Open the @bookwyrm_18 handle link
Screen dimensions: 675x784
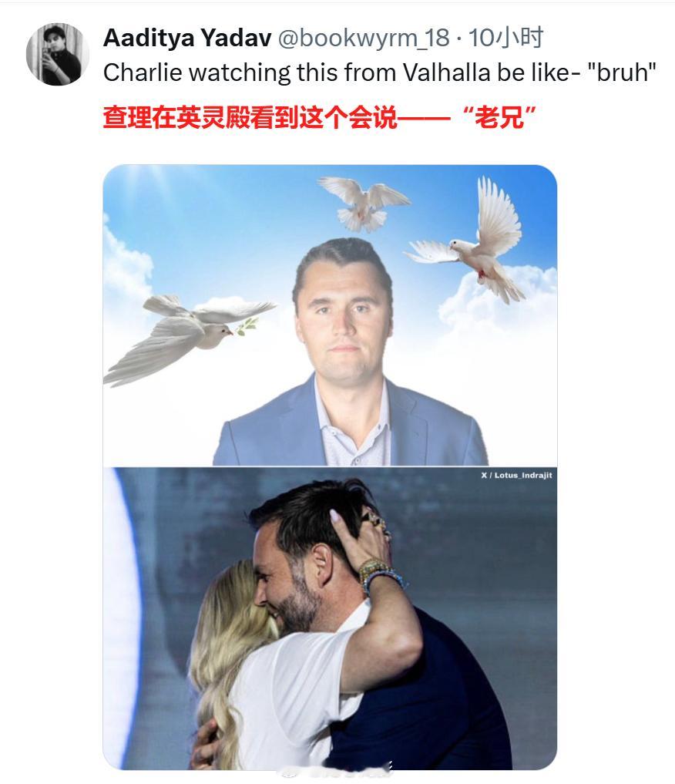[364, 38]
